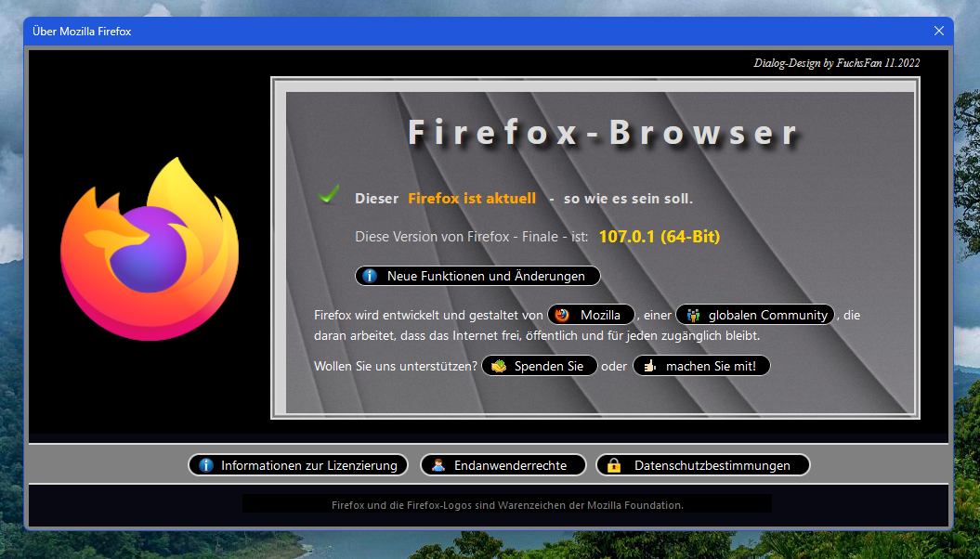Screen dimensions: 980x559
Task: Click the money icon on Spenden Sie
Action: 498,366
